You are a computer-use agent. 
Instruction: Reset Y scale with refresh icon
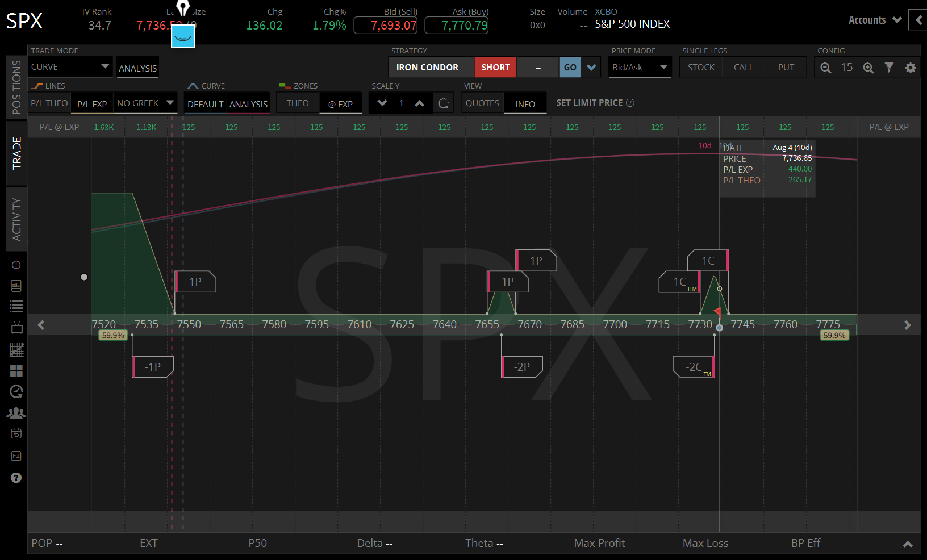tap(444, 103)
